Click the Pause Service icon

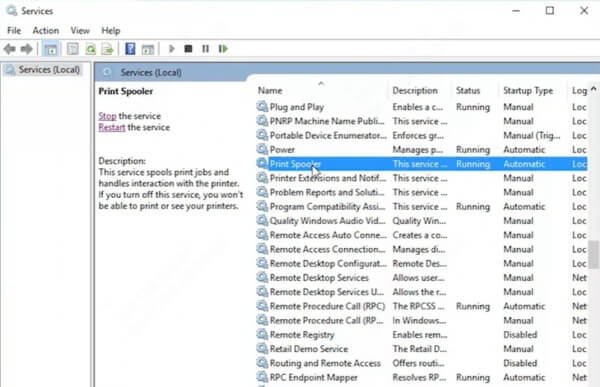205,49
